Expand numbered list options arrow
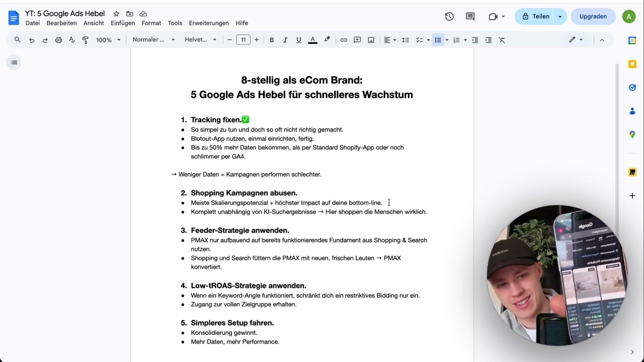The height and width of the screenshot is (362, 644). pos(465,40)
